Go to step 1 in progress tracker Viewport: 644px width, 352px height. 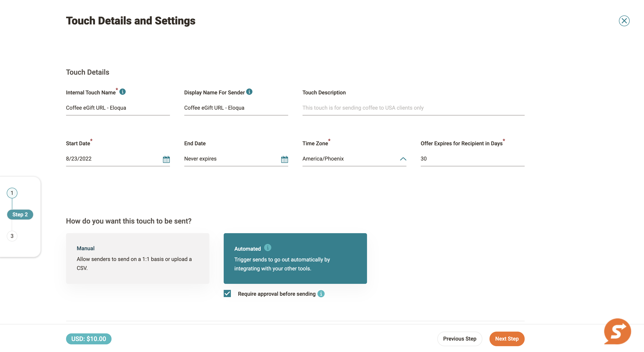pos(12,193)
